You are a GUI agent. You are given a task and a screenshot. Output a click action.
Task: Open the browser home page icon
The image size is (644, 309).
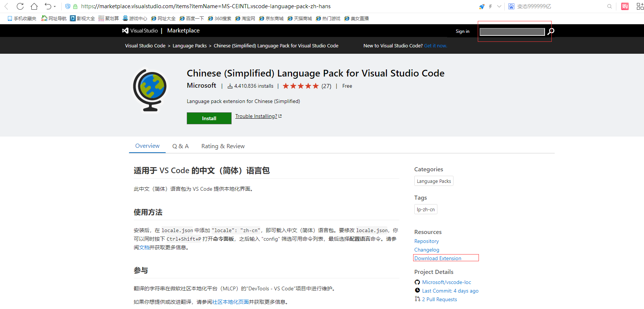click(34, 6)
